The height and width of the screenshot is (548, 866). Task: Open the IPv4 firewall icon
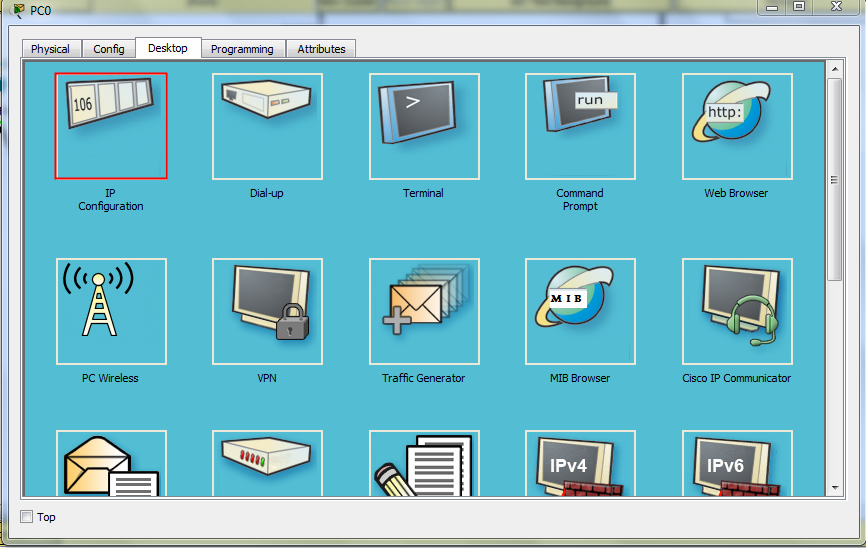click(x=580, y=463)
